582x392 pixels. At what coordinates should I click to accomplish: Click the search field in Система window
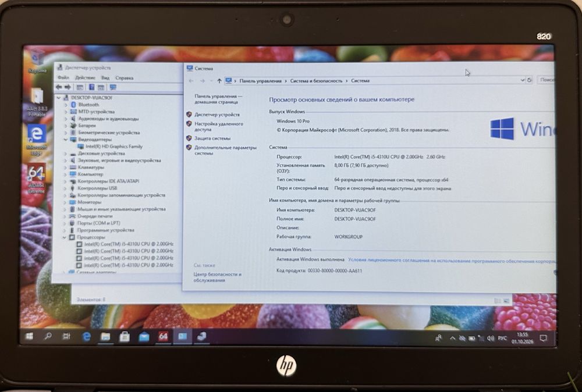[x=546, y=80]
